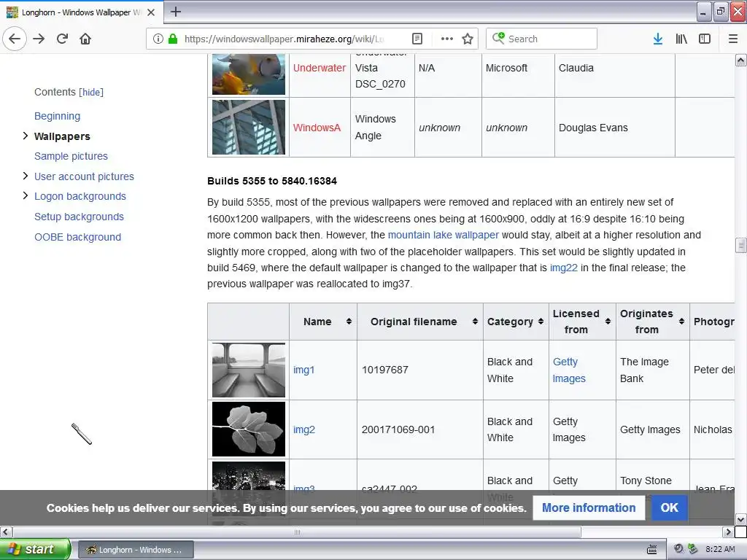Click the scroll up arrow
This screenshot has height=560, width=747.
pos(740,60)
